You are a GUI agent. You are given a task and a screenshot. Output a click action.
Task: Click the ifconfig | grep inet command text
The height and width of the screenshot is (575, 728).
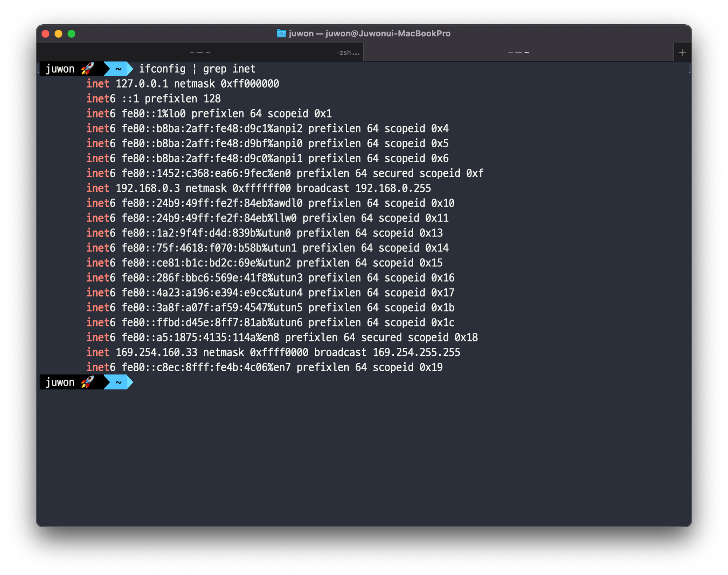[x=197, y=69]
